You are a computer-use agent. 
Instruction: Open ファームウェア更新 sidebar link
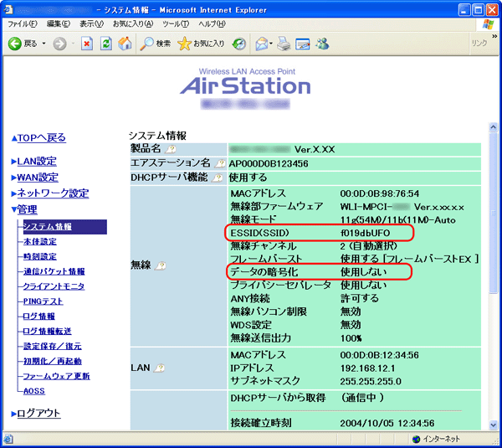click(x=57, y=376)
